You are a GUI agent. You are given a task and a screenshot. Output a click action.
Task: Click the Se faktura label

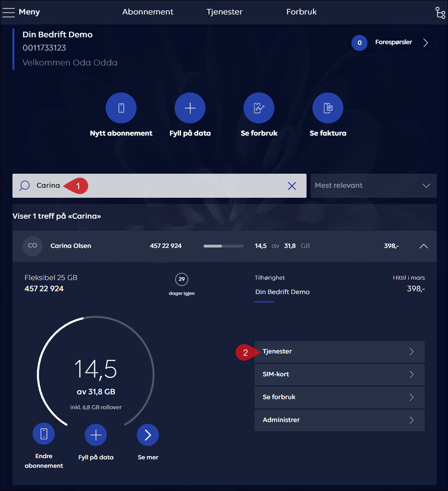[328, 133]
